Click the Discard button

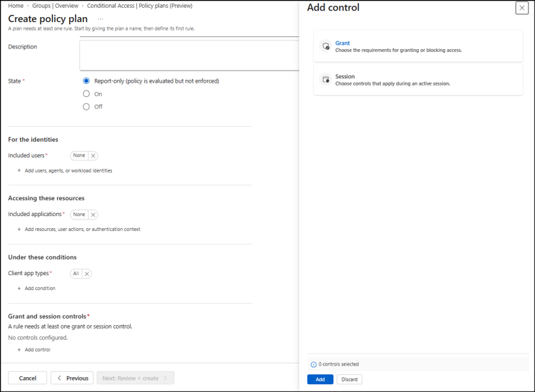[350, 379]
